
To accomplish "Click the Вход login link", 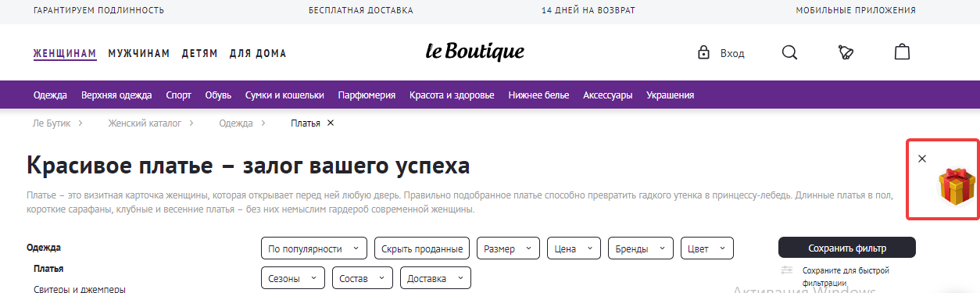I will click(x=732, y=54).
